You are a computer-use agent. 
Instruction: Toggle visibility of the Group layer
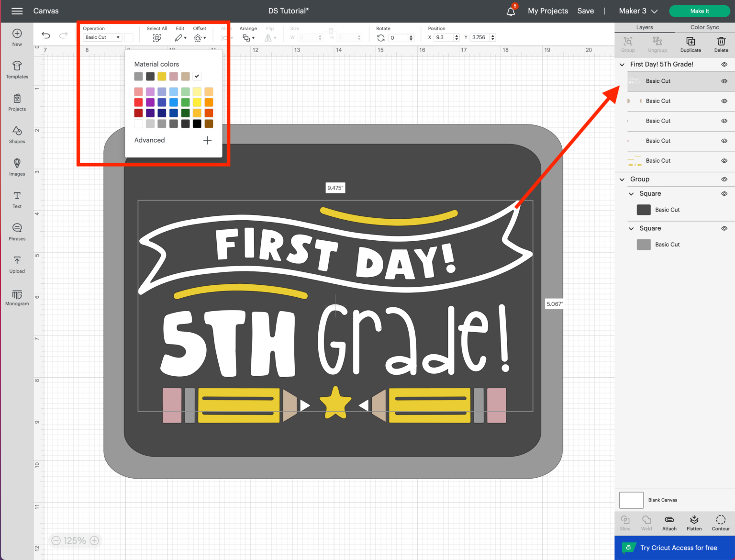724,179
